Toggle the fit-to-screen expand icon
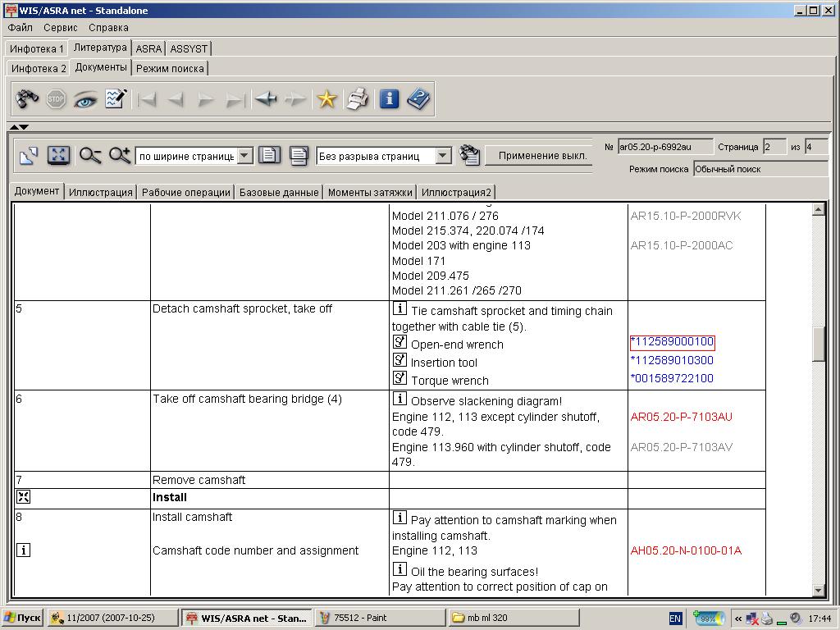 [x=57, y=155]
